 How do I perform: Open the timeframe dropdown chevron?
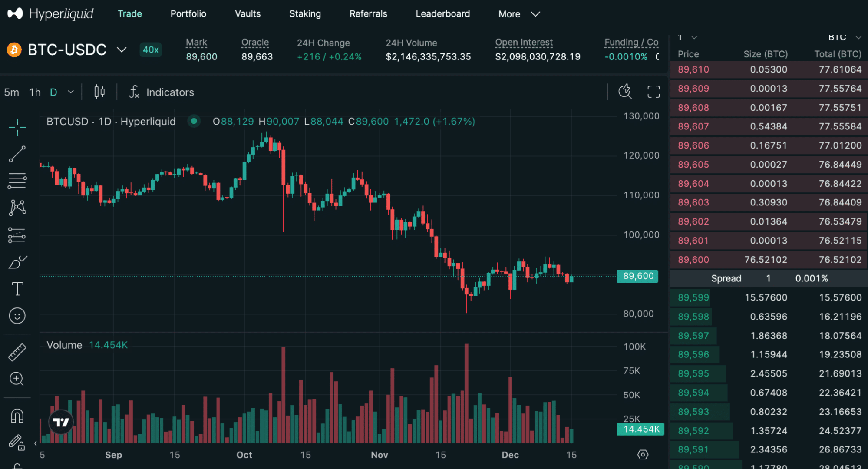coord(70,92)
